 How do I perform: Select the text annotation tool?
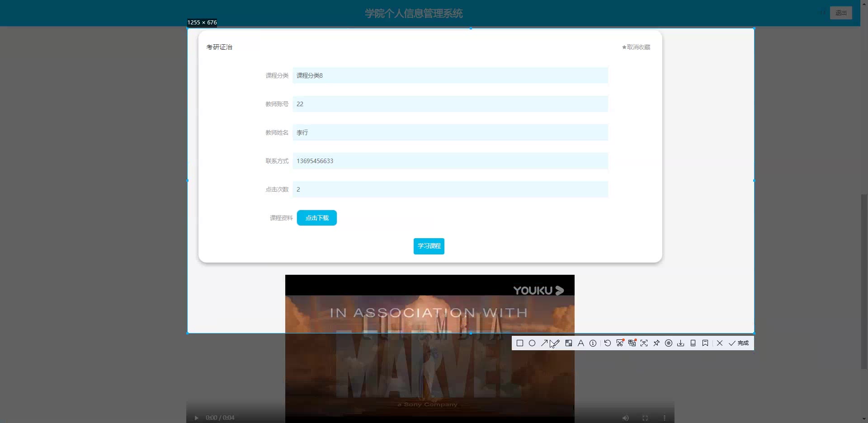tap(581, 343)
